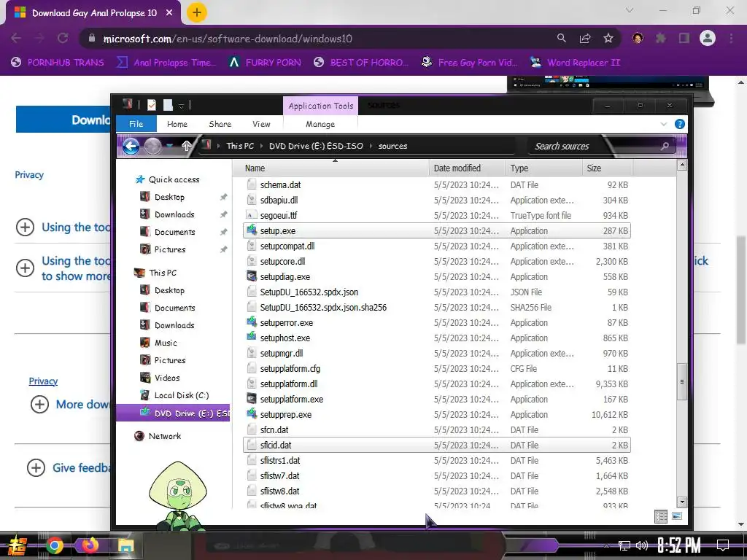Screen dimensions: 747x560
Task: Switch to details view button at bottom
Action: [x=661, y=516]
